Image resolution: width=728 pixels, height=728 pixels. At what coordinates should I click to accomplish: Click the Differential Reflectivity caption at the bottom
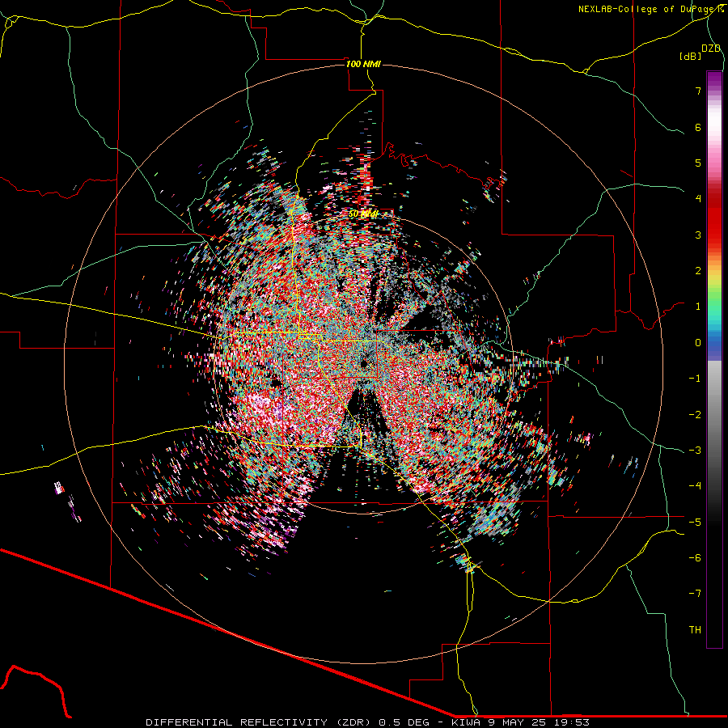367,722
